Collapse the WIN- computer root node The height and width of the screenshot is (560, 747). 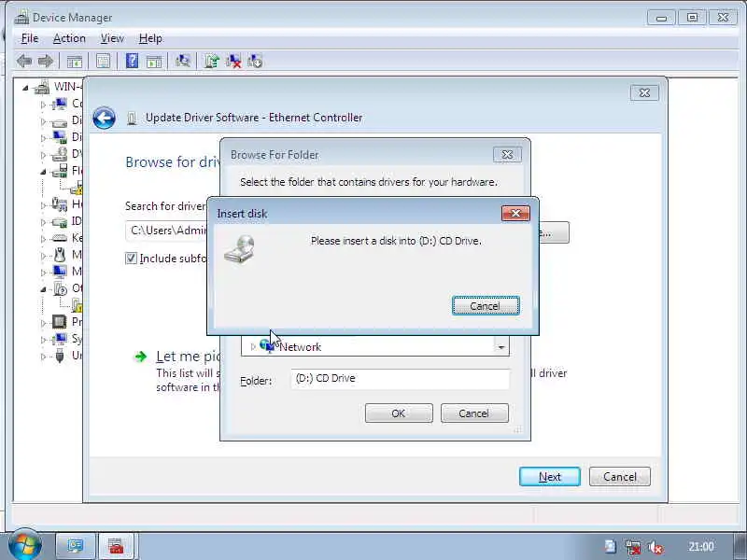click(26, 88)
